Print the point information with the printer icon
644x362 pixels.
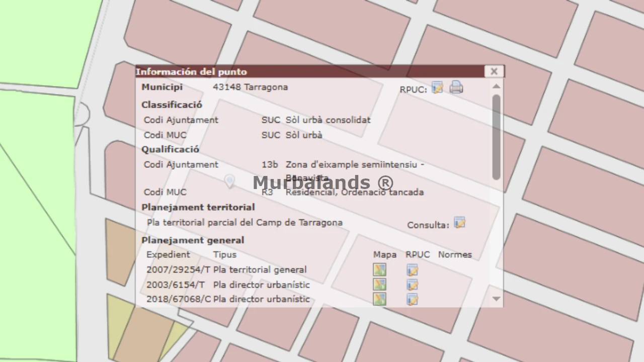pyautogui.click(x=456, y=87)
